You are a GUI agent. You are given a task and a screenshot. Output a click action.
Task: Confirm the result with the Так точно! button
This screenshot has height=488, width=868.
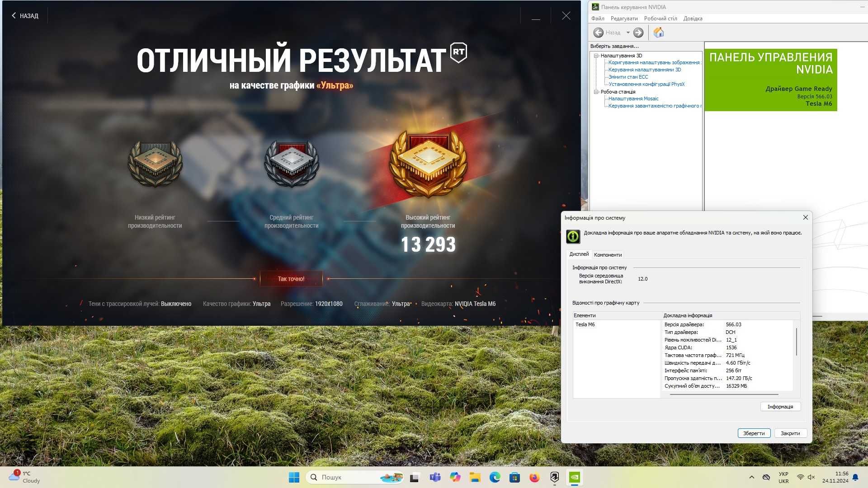[x=291, y=279]
